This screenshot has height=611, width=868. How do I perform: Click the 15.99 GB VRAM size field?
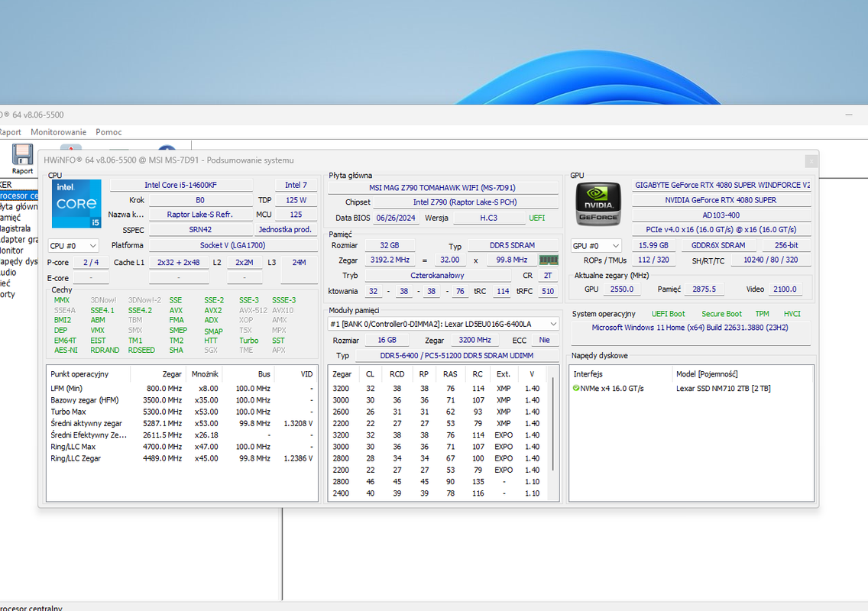click(x=653, y=245)
